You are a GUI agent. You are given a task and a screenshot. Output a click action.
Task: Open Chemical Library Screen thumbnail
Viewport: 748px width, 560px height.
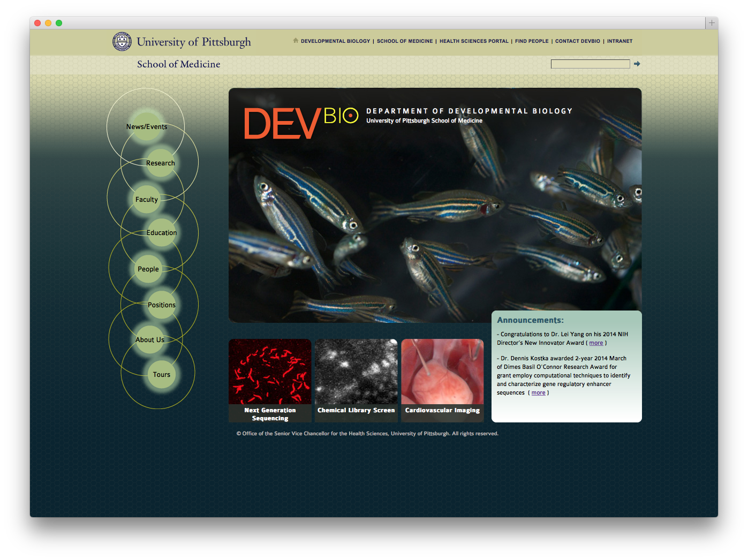click(356, 381)
